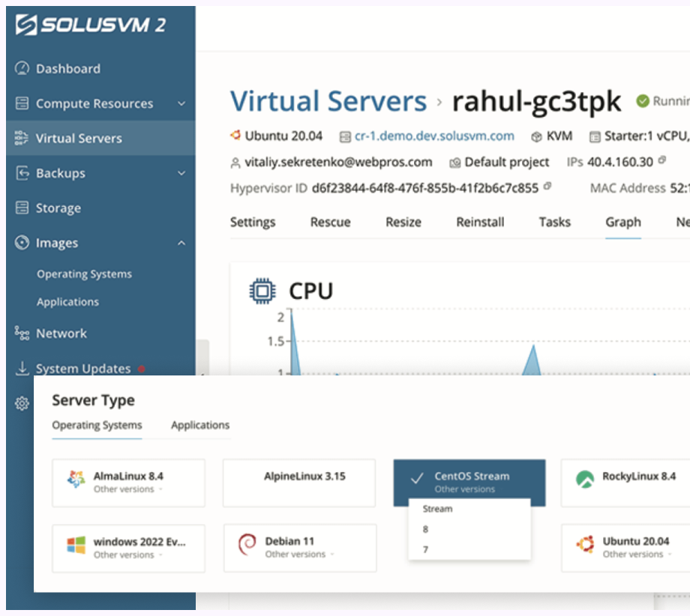Switch to the Rescue tab
The height and width of the screenshot is (616, 690).
pyautogui.click(x=331, y=222)
